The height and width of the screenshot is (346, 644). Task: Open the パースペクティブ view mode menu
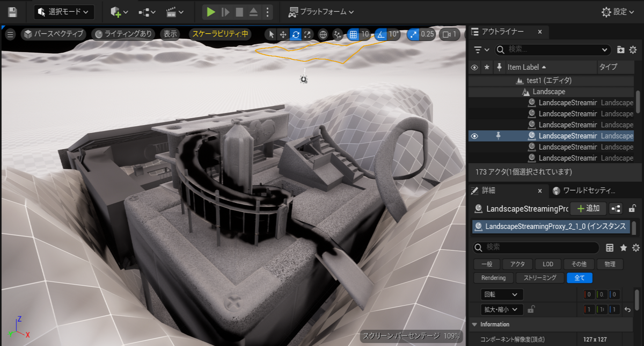pyautogui.click(x=54, y=34)
